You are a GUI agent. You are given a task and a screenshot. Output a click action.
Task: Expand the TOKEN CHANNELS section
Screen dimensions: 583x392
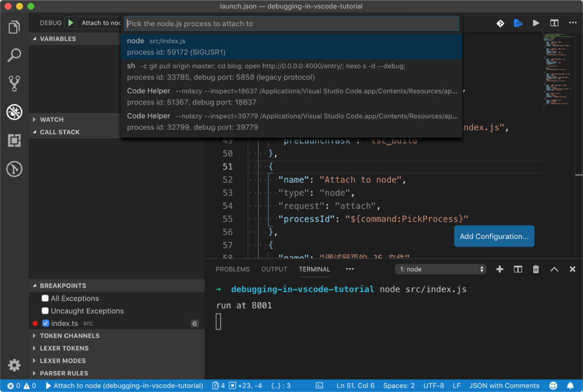69,336
